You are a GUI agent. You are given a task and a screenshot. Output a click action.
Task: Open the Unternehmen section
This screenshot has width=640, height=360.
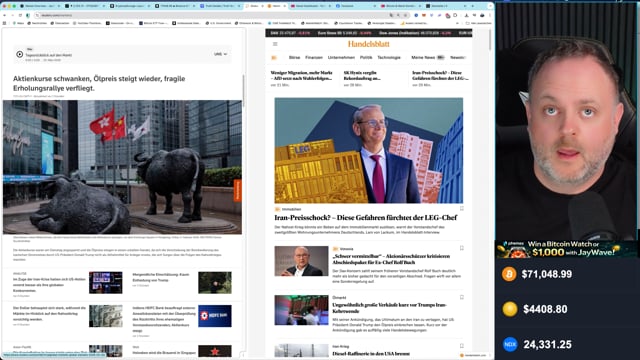[341, 58]
